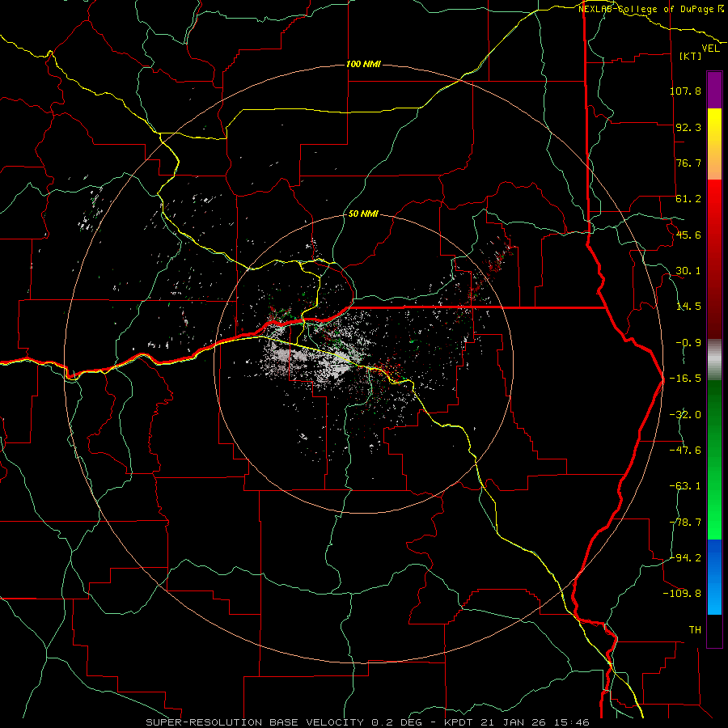Click the TH label on the legend

point(695,630)
